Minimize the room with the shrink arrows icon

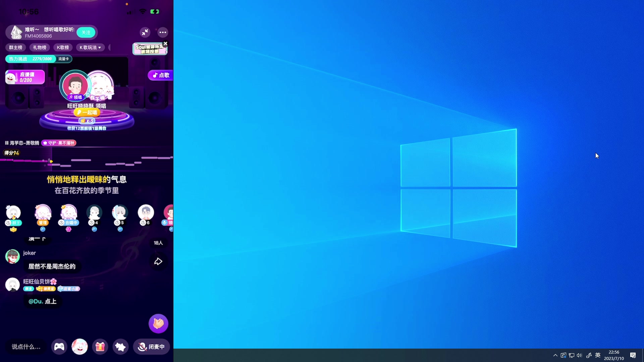145,32
